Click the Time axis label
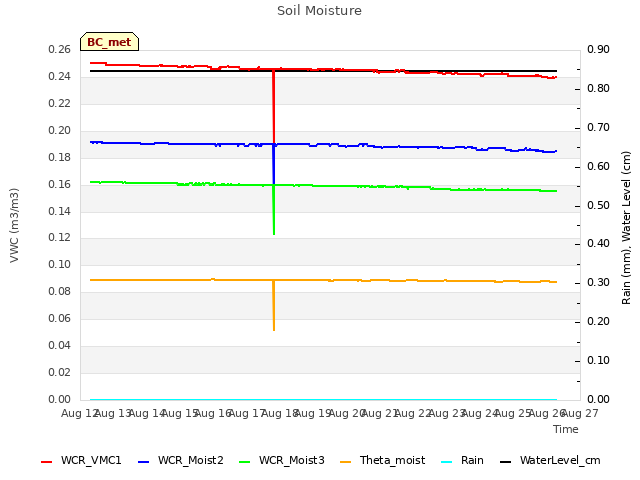Image resolution: width=640 pixels, height=480 pixels. click(566, 429)
